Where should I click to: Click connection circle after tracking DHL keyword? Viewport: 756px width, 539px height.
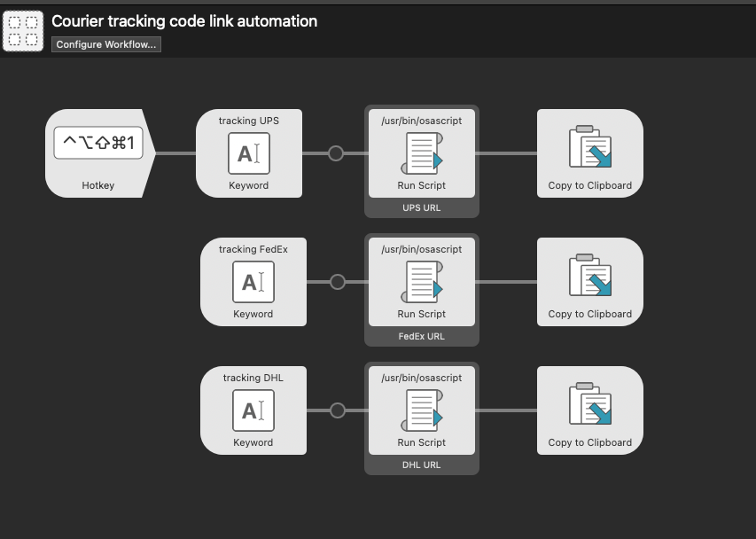(x=338, y=410)
